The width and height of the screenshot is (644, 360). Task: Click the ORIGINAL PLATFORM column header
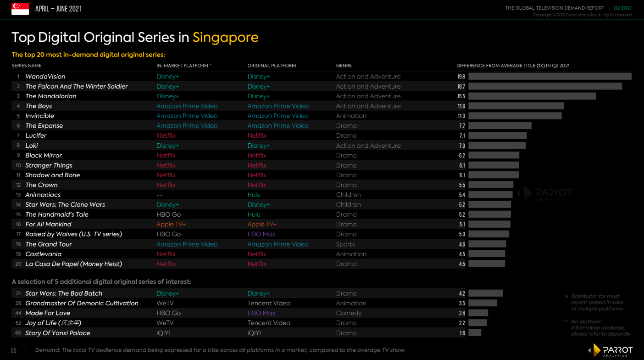272,66
